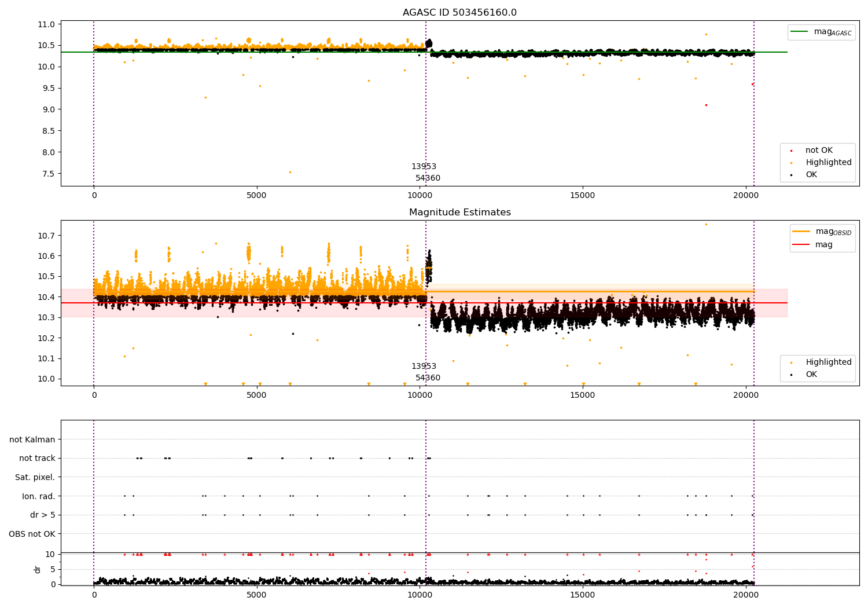
Task: Select the mag AGASC legend entry in top plot
Action: (x=821, y=32)
